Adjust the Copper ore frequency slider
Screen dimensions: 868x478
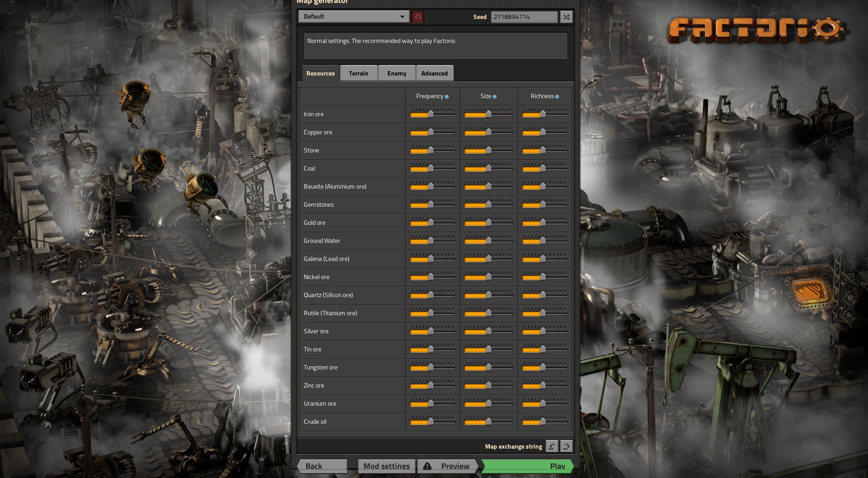point(433,132)
